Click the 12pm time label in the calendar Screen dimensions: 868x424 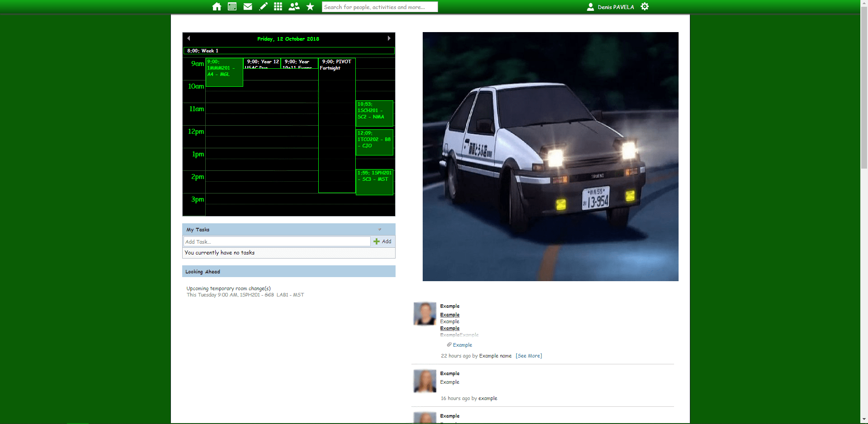pyautogui.click(x=196, y=132)
